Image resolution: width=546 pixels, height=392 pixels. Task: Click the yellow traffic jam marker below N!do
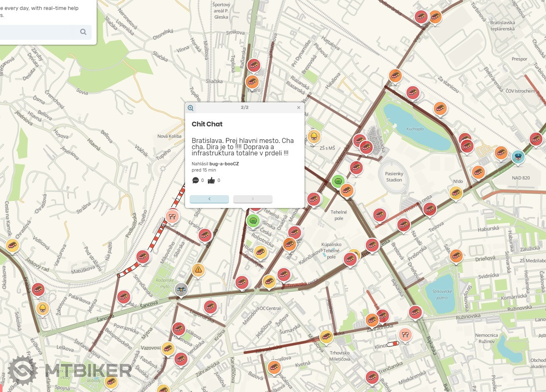456,193
